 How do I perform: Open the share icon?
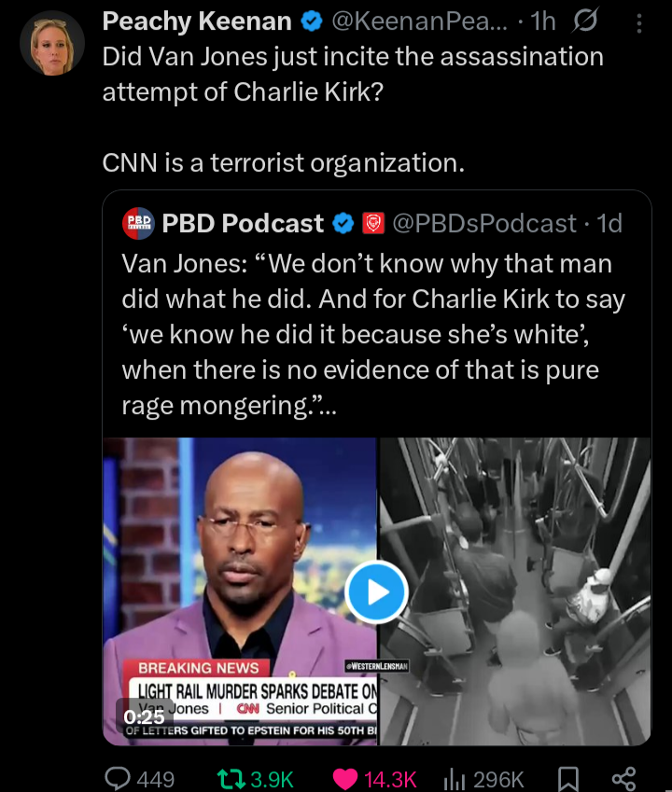[624, 779]
